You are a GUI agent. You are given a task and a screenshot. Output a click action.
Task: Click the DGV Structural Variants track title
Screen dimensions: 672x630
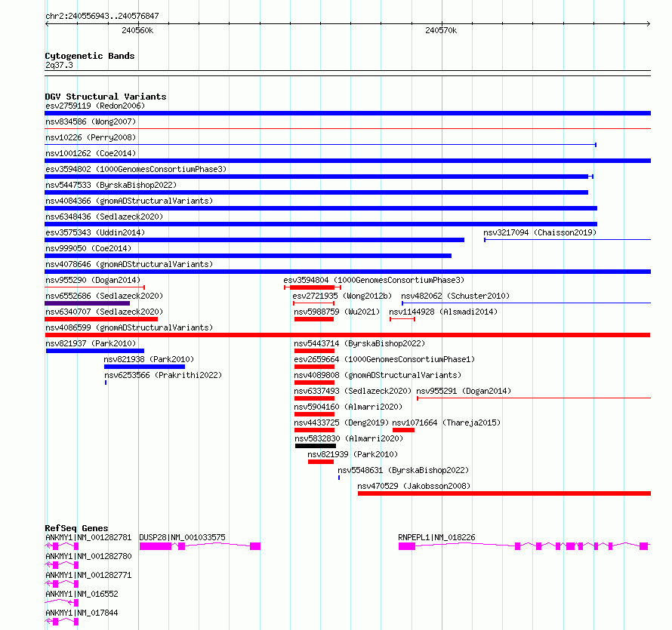[x=106, y=97]
